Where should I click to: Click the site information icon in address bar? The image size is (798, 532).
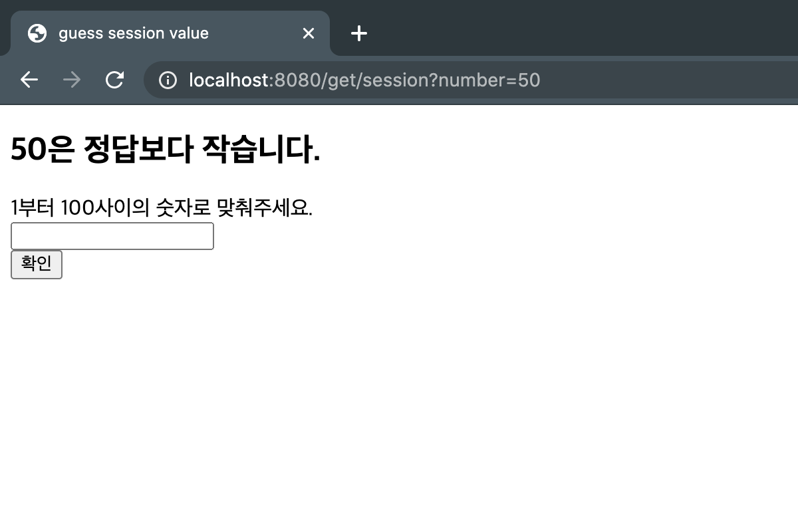[x=168, y=80]
